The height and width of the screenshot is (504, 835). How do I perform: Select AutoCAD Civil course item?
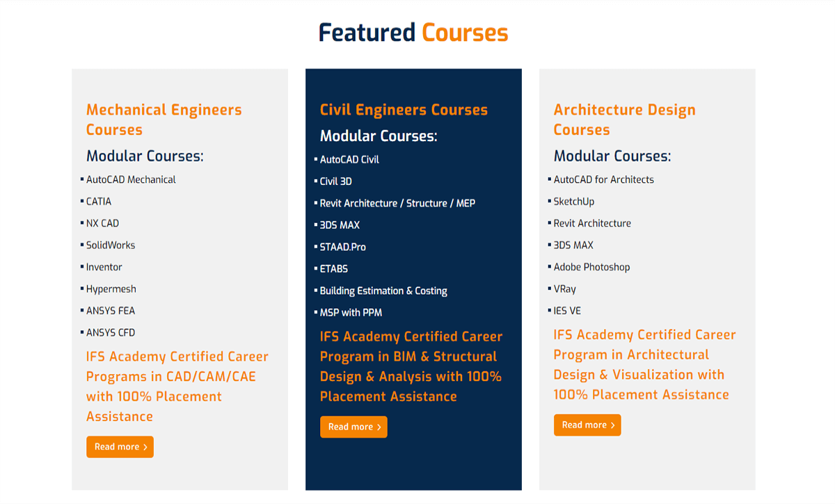click(349, 159)
